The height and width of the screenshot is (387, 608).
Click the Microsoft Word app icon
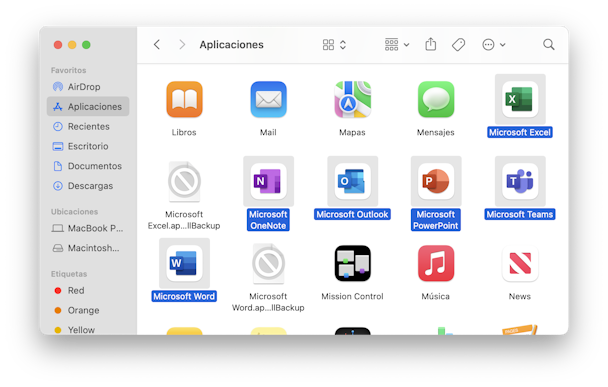[184, 263]
